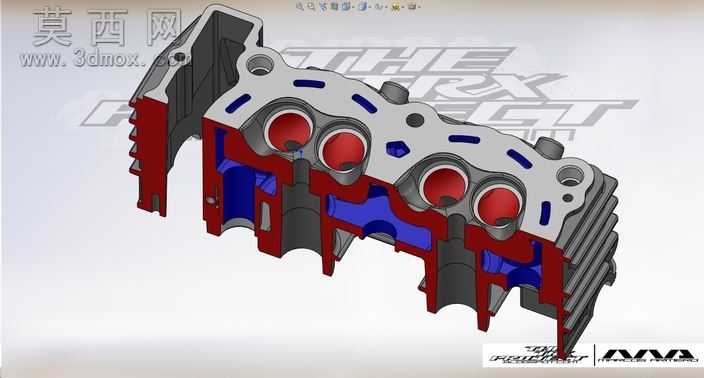Toggle the Section View tool
Viewport: 704px width, 378px height.
pos(334,6)
